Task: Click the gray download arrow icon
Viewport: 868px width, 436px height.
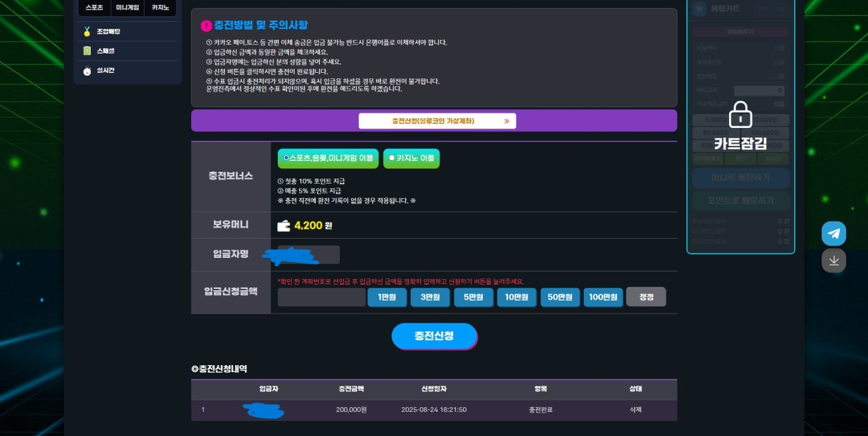Action: point(834,260)
